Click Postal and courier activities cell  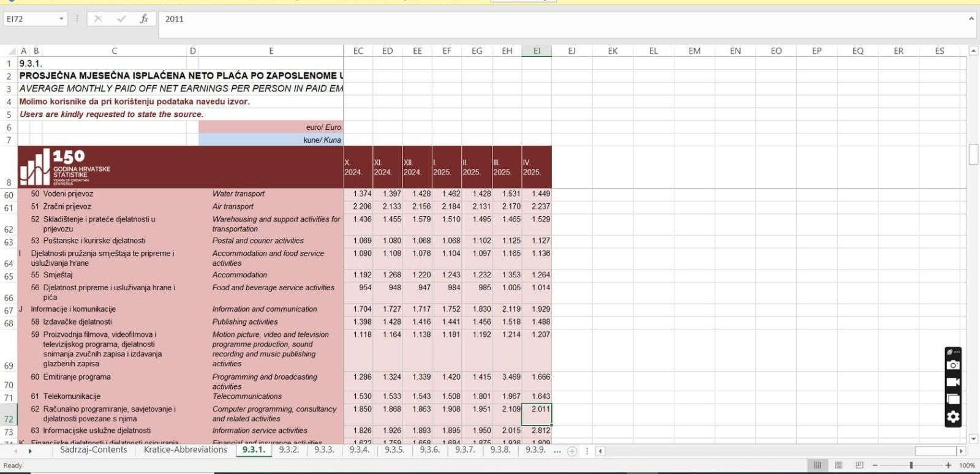(x=271, y=241)
